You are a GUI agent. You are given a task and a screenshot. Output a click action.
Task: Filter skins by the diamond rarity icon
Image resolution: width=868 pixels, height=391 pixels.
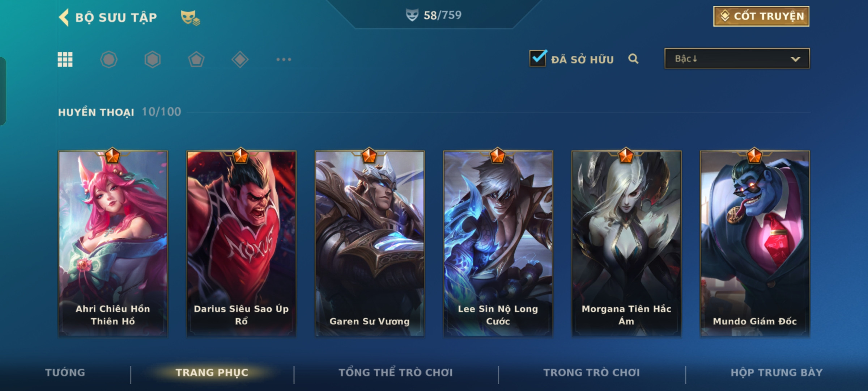click(x=240, y=59)
